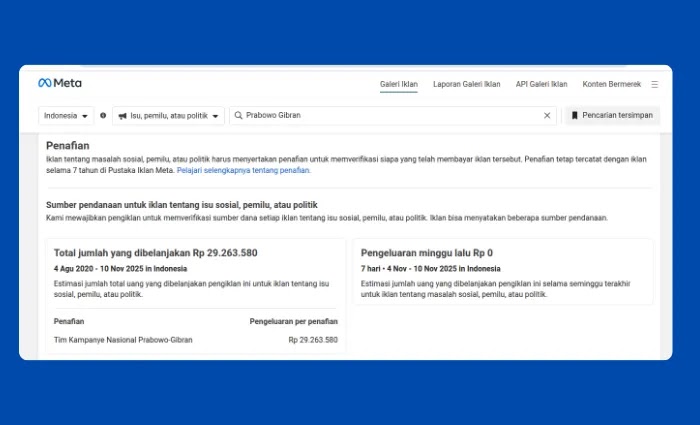Image resolution: width=700 pixels, height=425 pixels.
Task: Select Tim Kampanye Nasional Prabowo-Gibran row text
Action: click(123, 340)
